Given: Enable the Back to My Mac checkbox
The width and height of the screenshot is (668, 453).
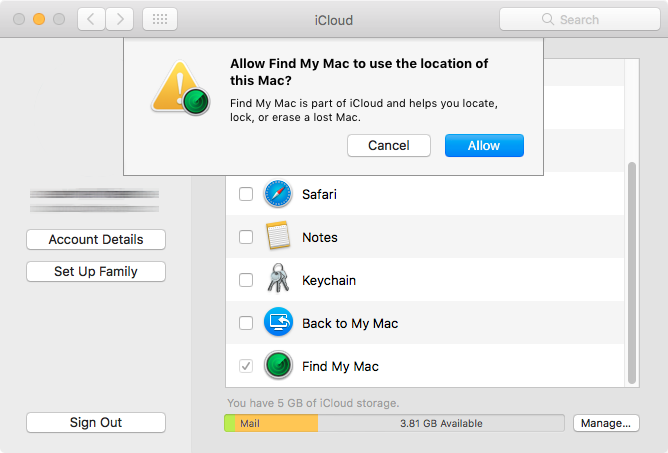Looking at the screenshot, I should coord(246,323).
